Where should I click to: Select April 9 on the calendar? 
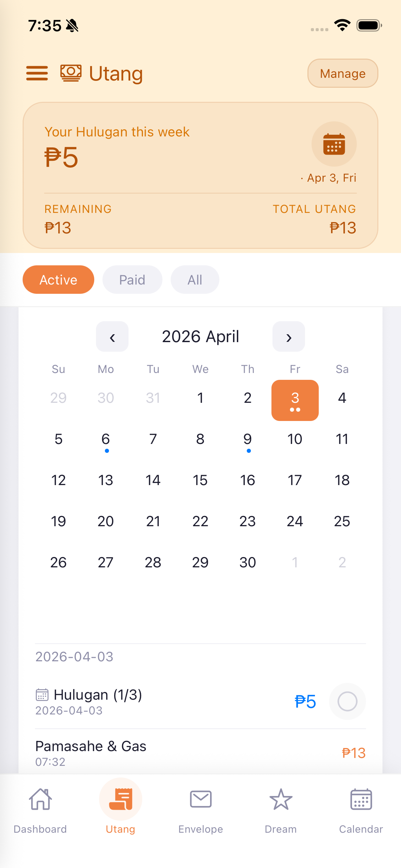point(247,440)
